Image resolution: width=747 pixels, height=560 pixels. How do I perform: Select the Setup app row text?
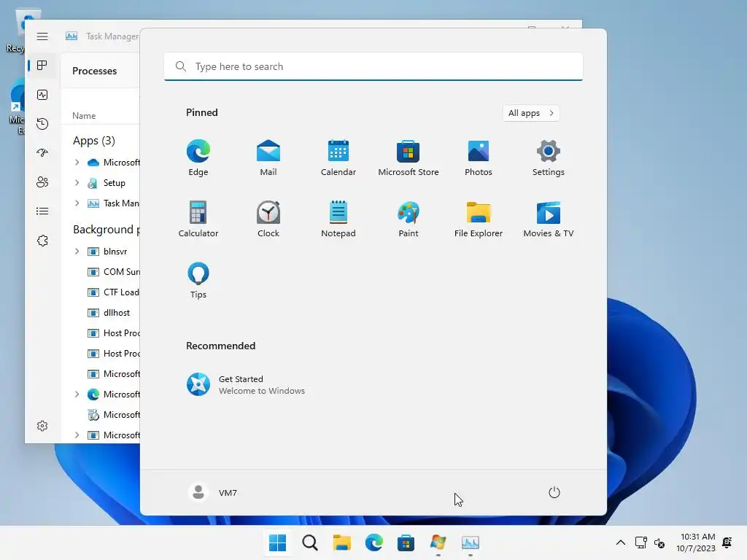click(115, 183)
